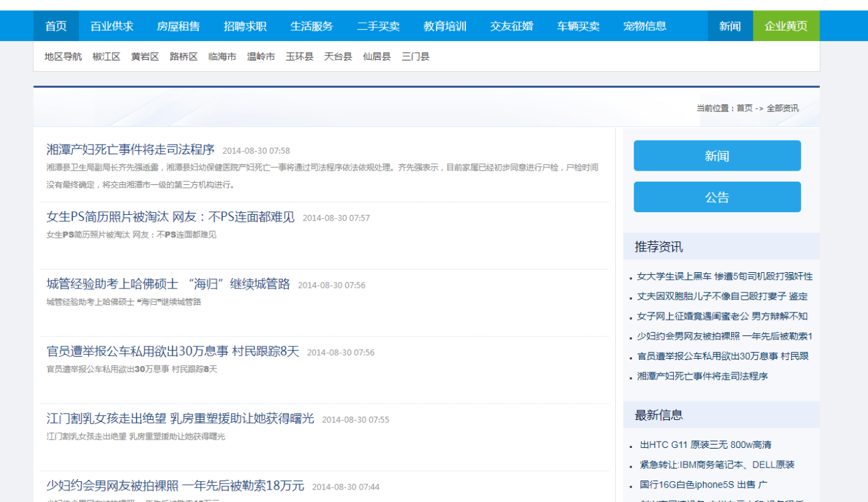868x502 pixels.
Task: Open the article about 湘潭产妇死亡事件
Action: click(129, 149)
